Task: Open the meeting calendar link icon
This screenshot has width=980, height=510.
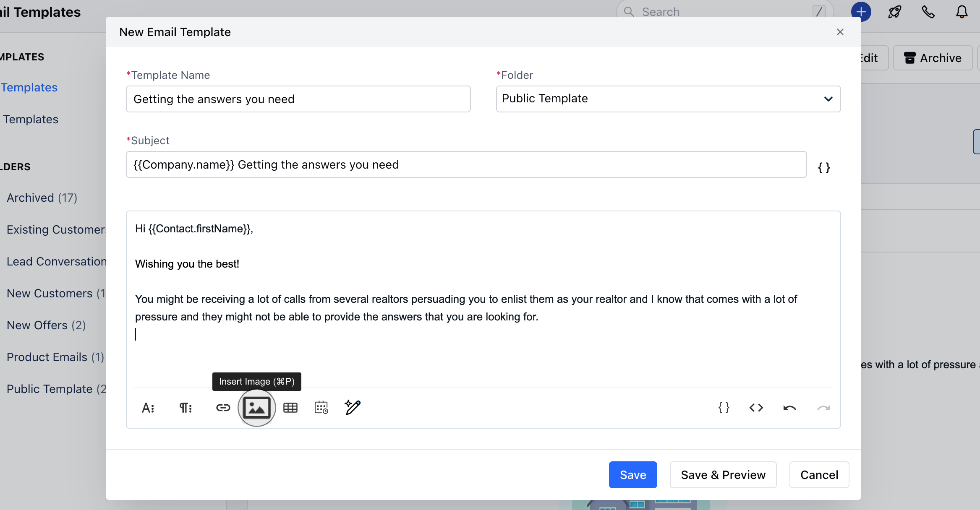Action: click(x=321, y=407)
